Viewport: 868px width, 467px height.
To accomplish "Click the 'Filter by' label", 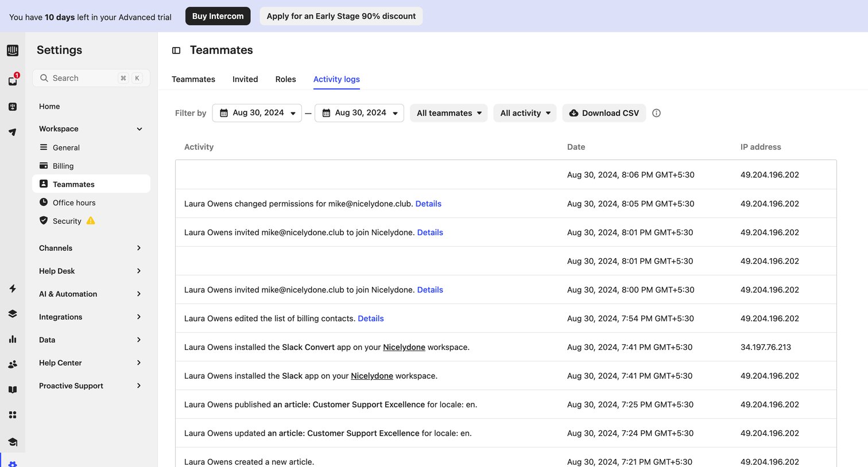I will coord(191,113).
